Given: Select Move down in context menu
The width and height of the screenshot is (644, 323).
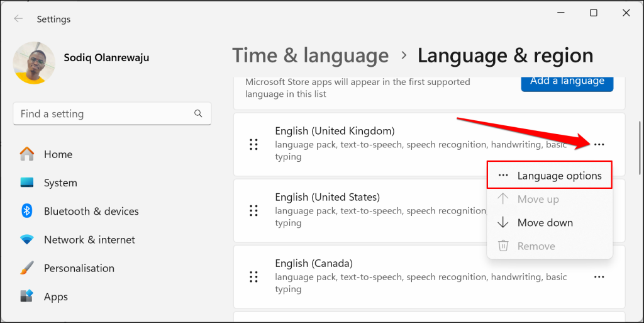Looking at the screenshot, I should tap(550, 222).
